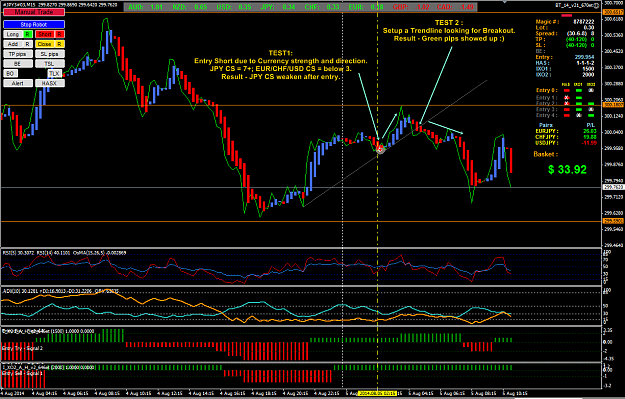Click the CHFJPY pair label
625x399 pixels.
click(x=547, y=137)
